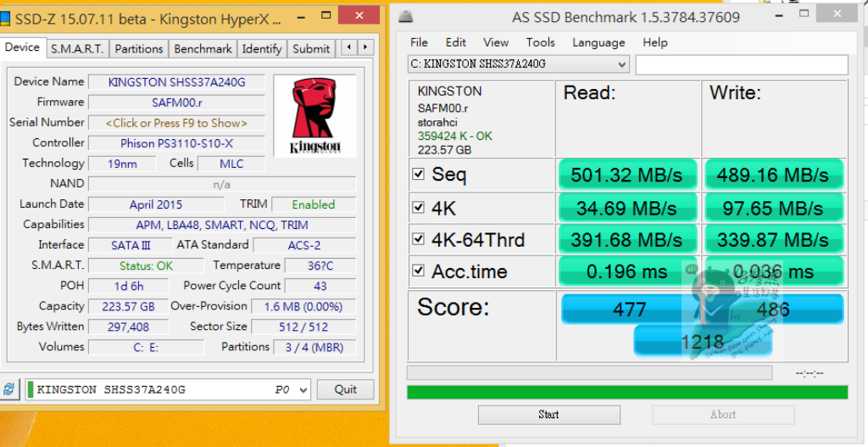Reveal serial number via Click or Press F9

pyautogui.click(x=176, y=123)
